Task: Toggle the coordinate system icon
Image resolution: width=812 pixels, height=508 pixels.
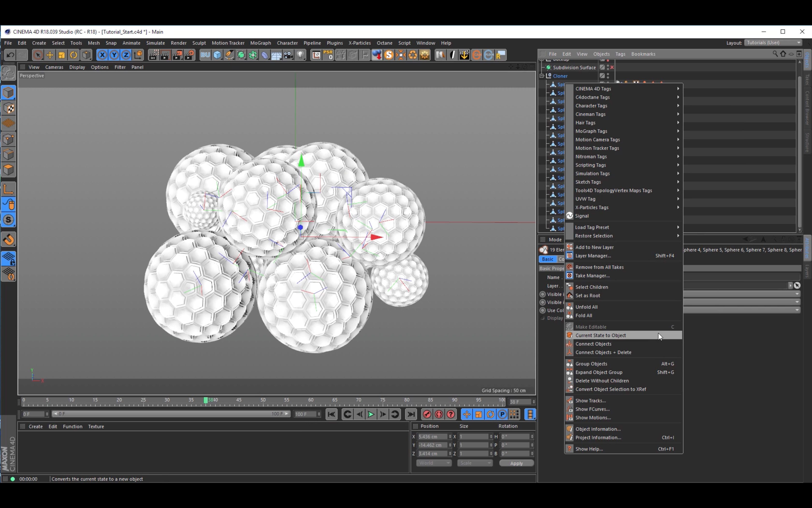Action: tap(138, 55)
